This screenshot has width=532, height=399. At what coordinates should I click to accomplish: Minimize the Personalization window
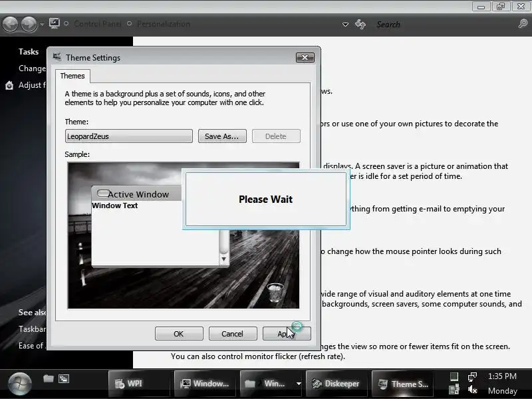point(481,7)
